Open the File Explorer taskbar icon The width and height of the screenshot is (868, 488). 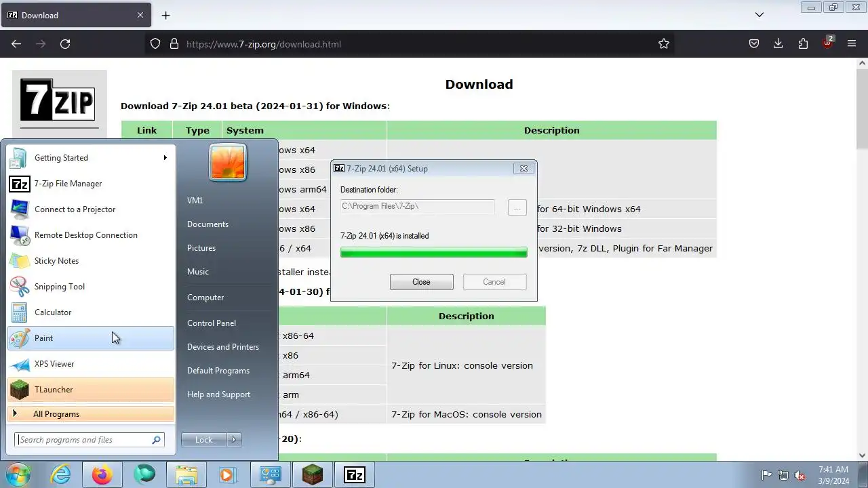pos(186,474)
